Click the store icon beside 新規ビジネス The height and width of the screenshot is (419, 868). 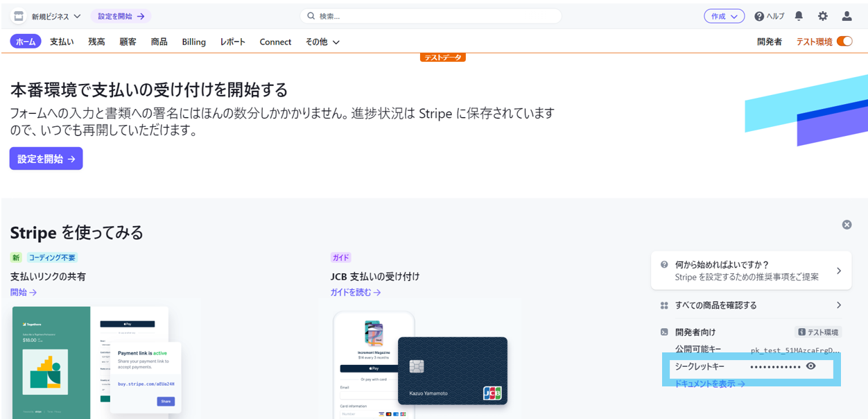19,16
